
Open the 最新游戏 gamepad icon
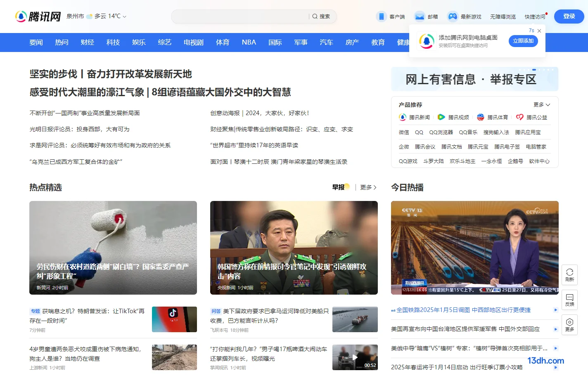[453, 17]
